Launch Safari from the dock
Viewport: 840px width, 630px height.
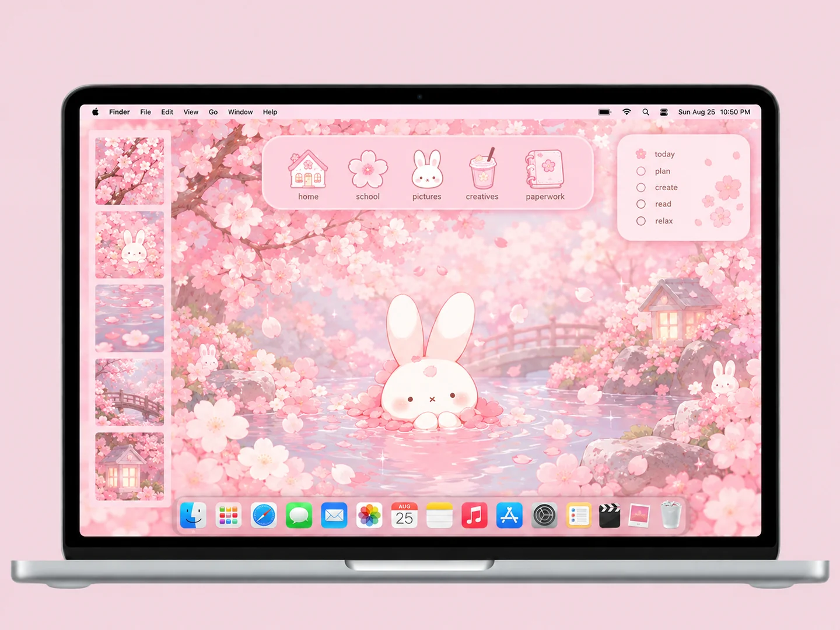[264, 516]
